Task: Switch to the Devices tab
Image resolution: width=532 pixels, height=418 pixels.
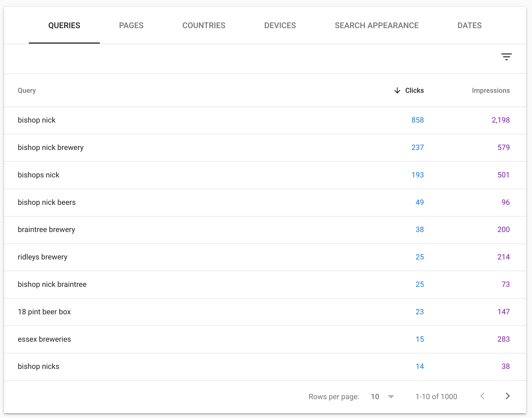Action: click(280, 26)
